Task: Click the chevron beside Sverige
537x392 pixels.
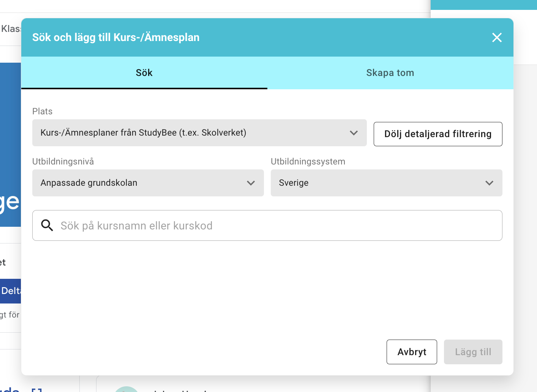Action: (x=489, y=183)
